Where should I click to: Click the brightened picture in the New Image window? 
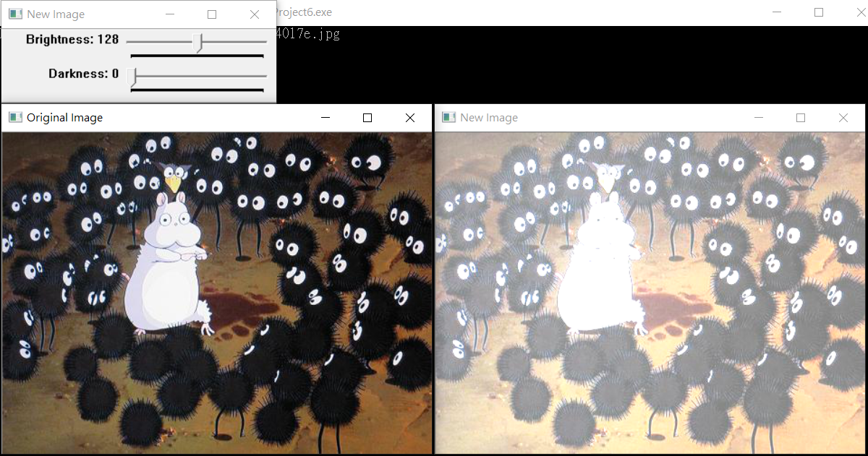tap(650, 293)
